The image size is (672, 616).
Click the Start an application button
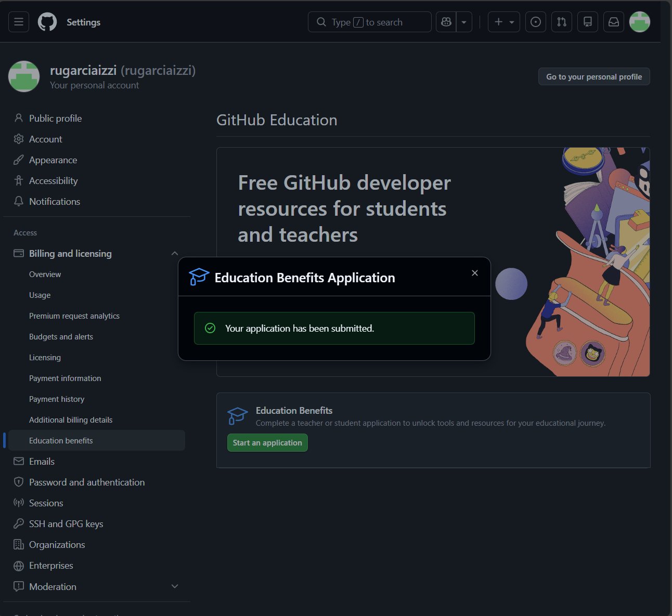(267, 442)
